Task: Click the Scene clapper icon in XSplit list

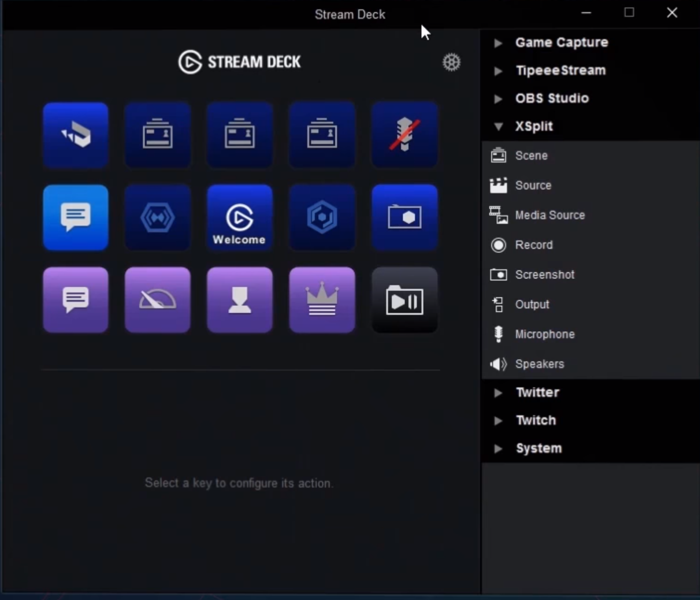Action: [x=499, y=156]
